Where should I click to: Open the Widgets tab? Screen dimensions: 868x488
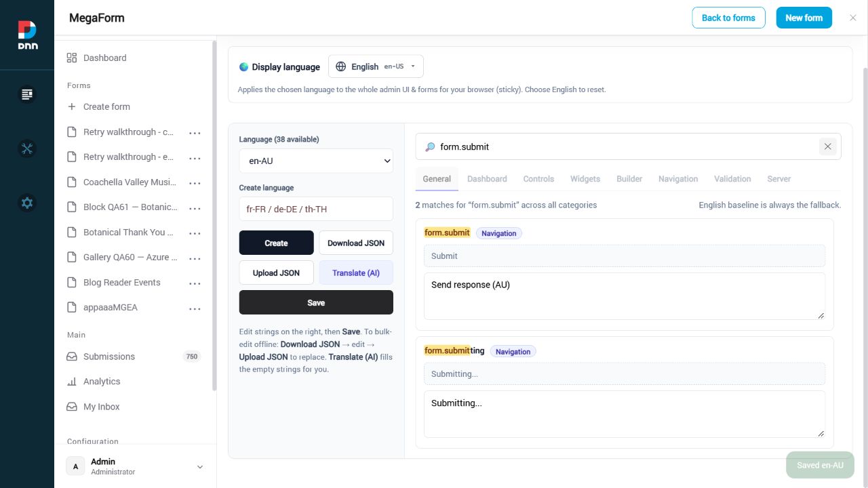[585, 179]
